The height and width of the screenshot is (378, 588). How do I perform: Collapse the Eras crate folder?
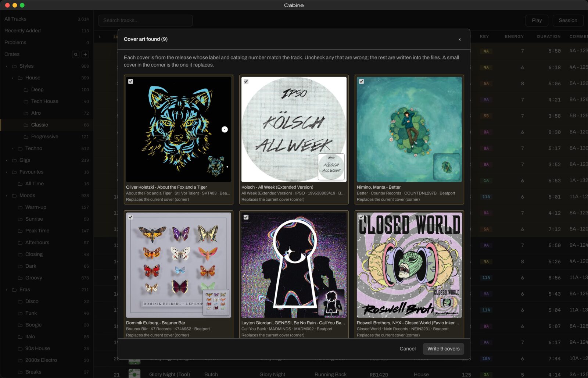(7, 290)
